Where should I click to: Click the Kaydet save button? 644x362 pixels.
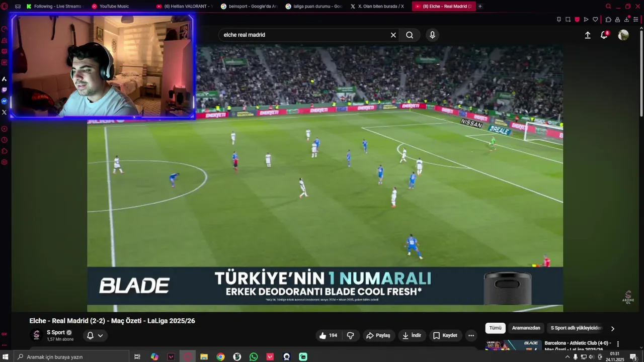[x=445, y=335]
